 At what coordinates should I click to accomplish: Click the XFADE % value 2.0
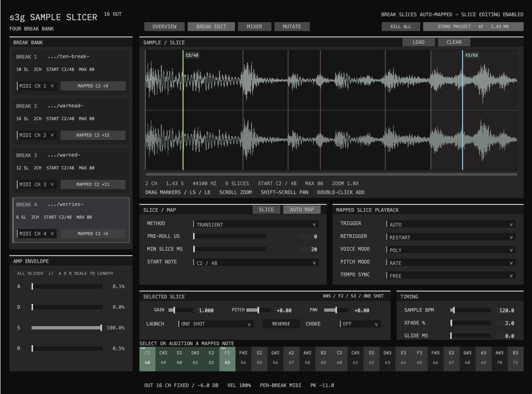(x=505, y=323)
